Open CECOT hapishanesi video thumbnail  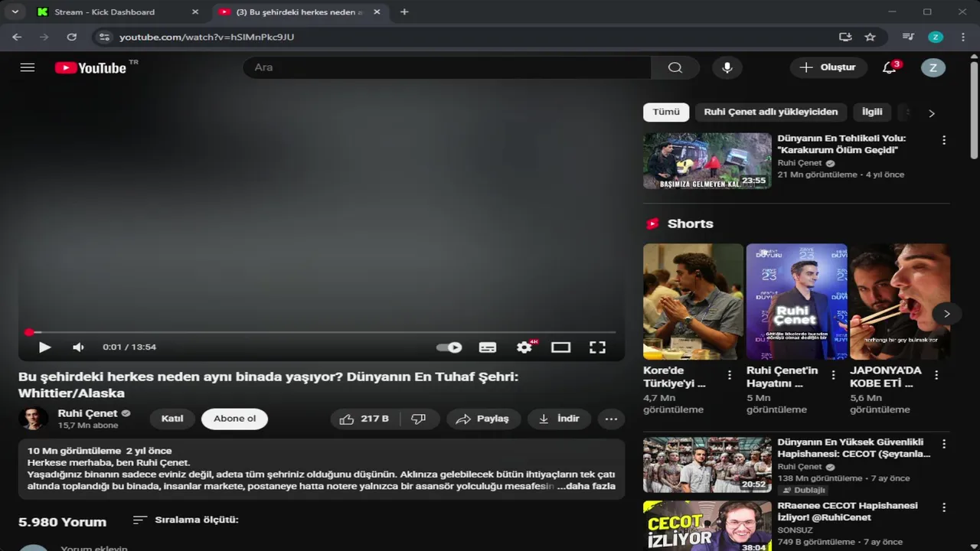pyautogui.click(x=707, y=465)
